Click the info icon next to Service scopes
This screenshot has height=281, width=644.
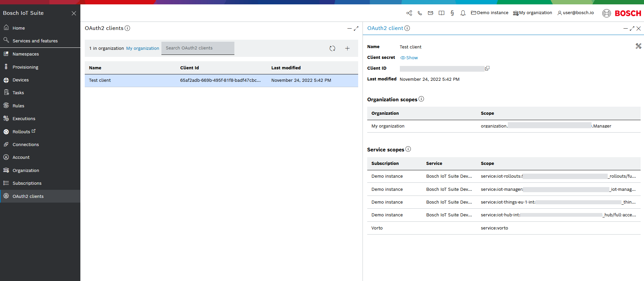point(408,149)
